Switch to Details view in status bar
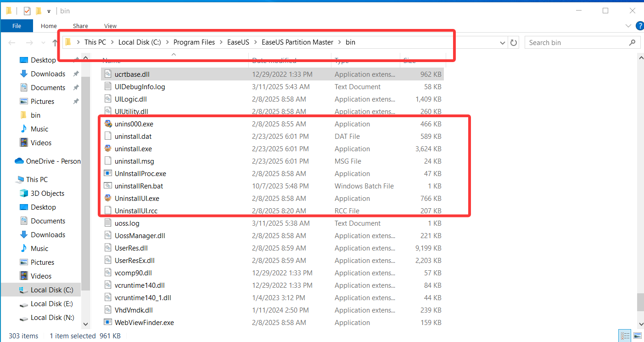This screenshot has width=644, height=342. (625, 336)
